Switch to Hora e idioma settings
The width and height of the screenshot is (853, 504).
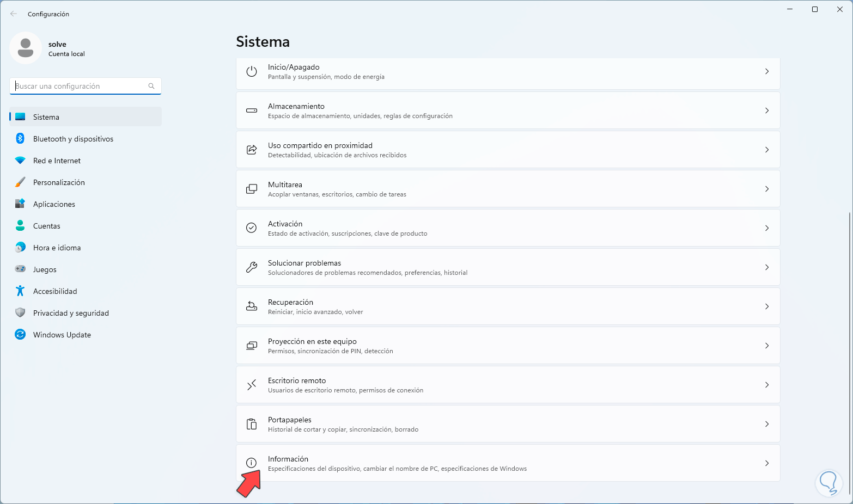click(x=86, y=248)
